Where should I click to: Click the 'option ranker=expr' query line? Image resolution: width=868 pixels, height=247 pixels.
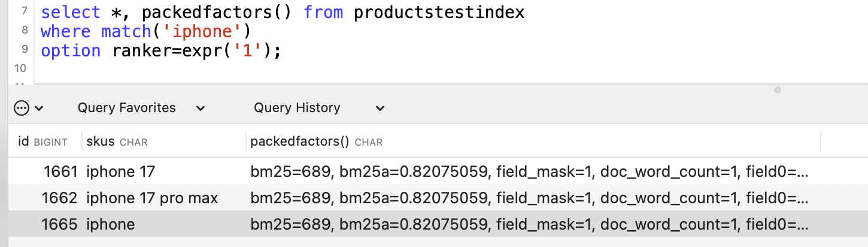click(160, 50)
